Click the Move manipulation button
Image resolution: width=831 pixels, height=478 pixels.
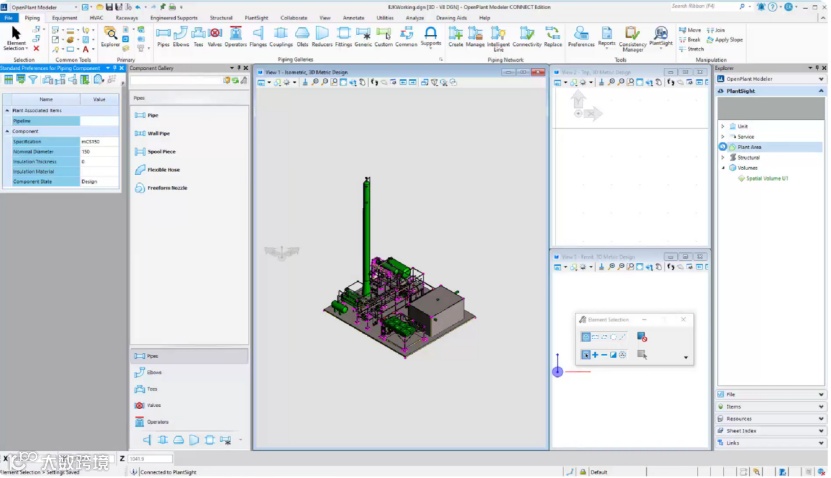coord(690,30)
